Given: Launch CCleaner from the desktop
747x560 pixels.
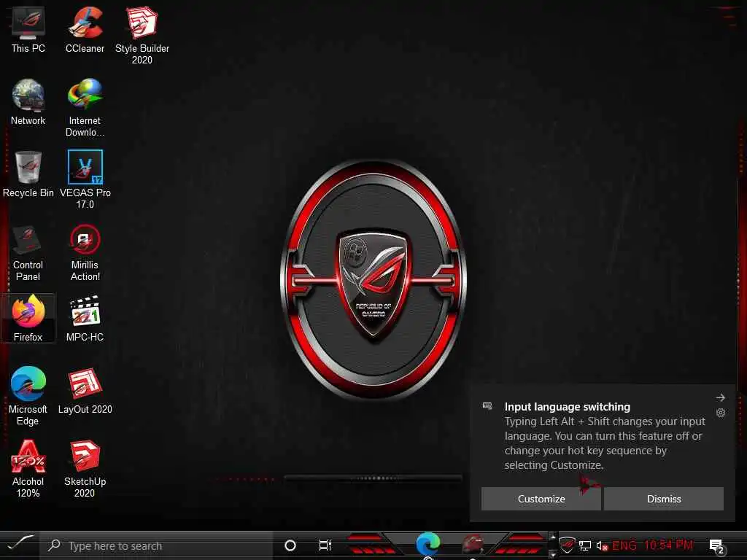Looking at the screenshot, I should click(x=85, y=29).
